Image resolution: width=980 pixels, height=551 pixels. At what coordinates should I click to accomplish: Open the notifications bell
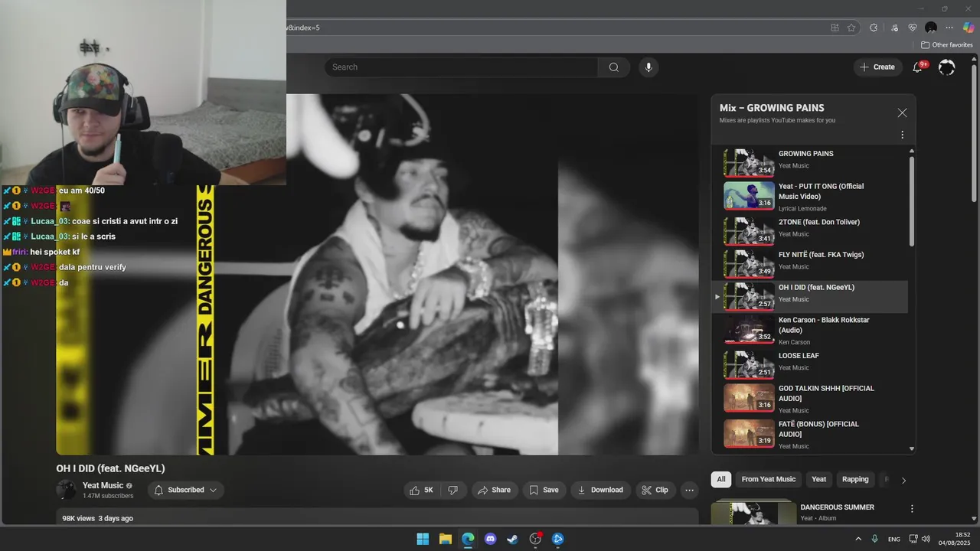coord(917,67)
